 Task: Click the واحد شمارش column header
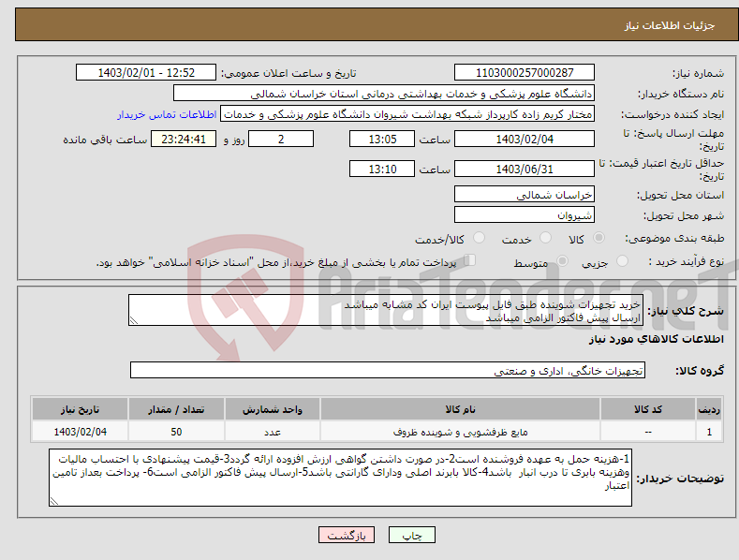click(273, 409)
